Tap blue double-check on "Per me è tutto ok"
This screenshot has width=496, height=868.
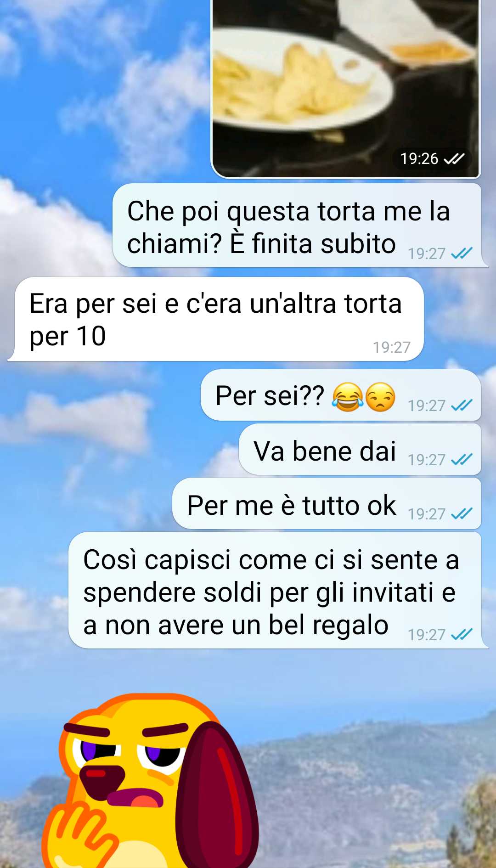(462, 513)
